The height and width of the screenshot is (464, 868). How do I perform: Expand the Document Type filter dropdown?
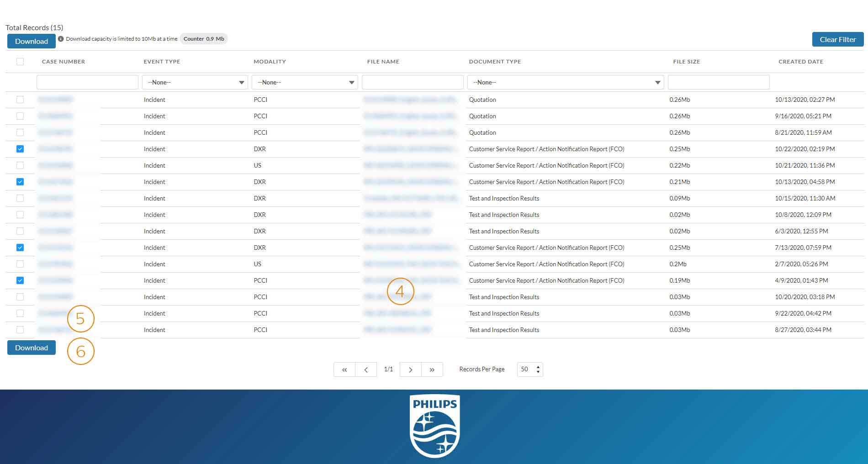(x=566, y=82)
